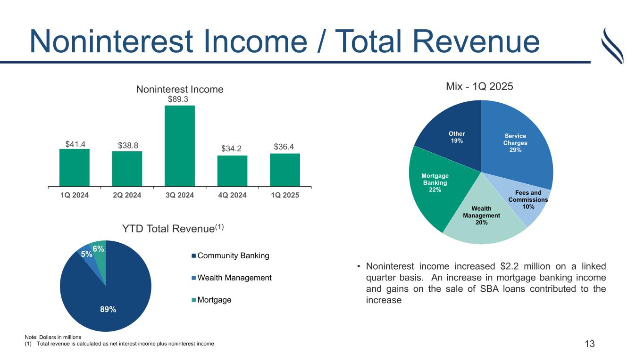The image size is (644, 362).
Task: Select the 1Q 2025 bar valued $36.4
Action: tap(284, 170)
